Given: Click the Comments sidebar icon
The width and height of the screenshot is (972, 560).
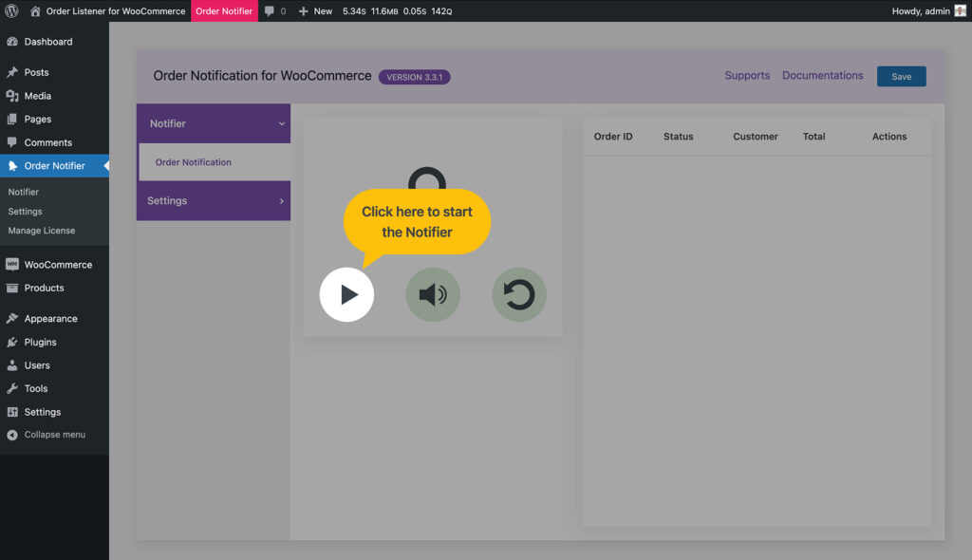Looking at the screenshot, I should pyautogui.click(x=11, y=142).
